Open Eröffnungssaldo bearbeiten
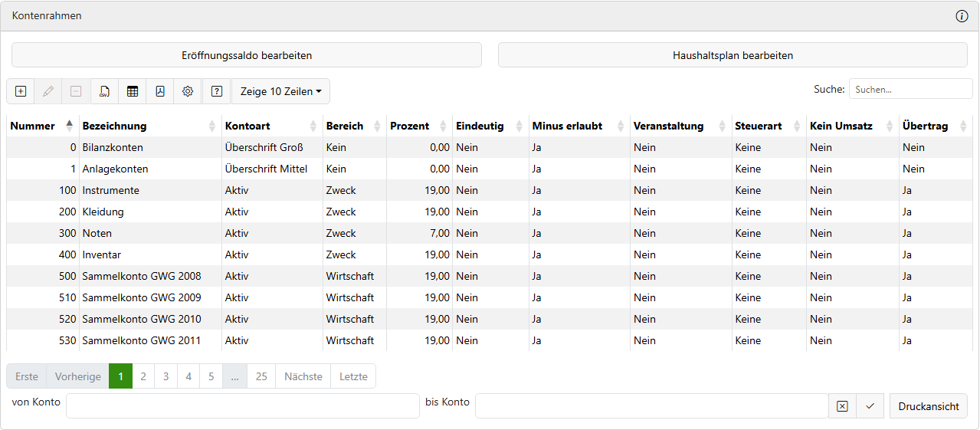This screenshot has width=980, height=430. (x=247, y=55)
